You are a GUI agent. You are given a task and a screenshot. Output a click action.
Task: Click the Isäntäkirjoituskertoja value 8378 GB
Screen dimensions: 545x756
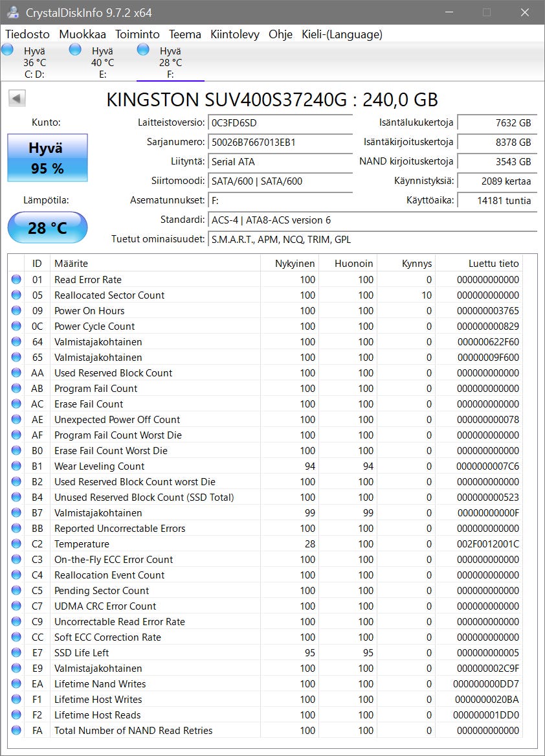coord(497,143)
